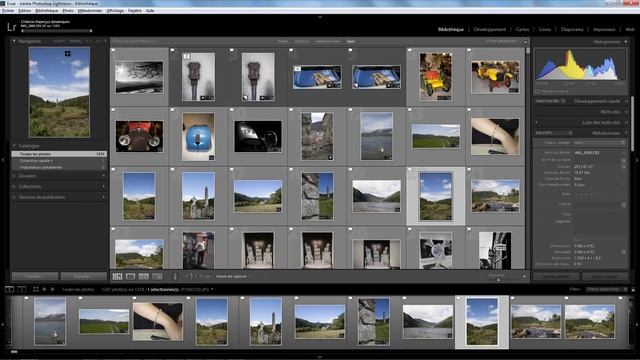This screenshot has width=640, height=360.
Task: Open the Métadonnées menu
Action: [x=90, y=11]
